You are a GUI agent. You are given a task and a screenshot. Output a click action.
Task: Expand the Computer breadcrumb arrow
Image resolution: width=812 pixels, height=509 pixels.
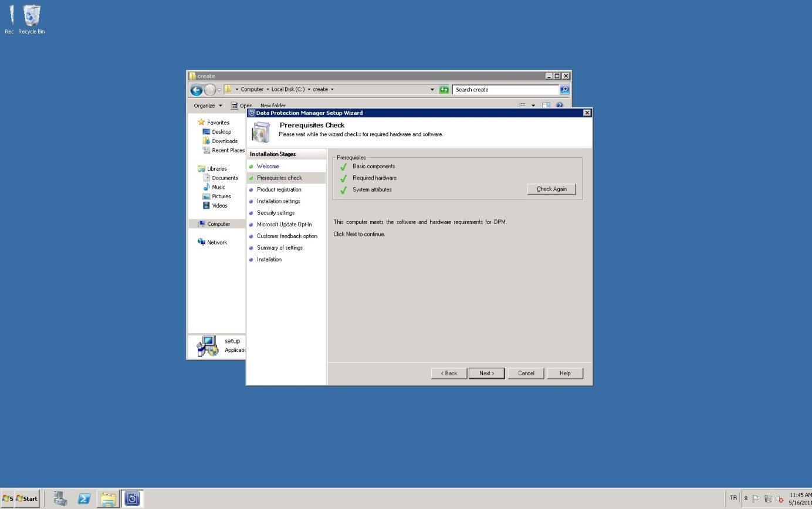click(267, 90)
